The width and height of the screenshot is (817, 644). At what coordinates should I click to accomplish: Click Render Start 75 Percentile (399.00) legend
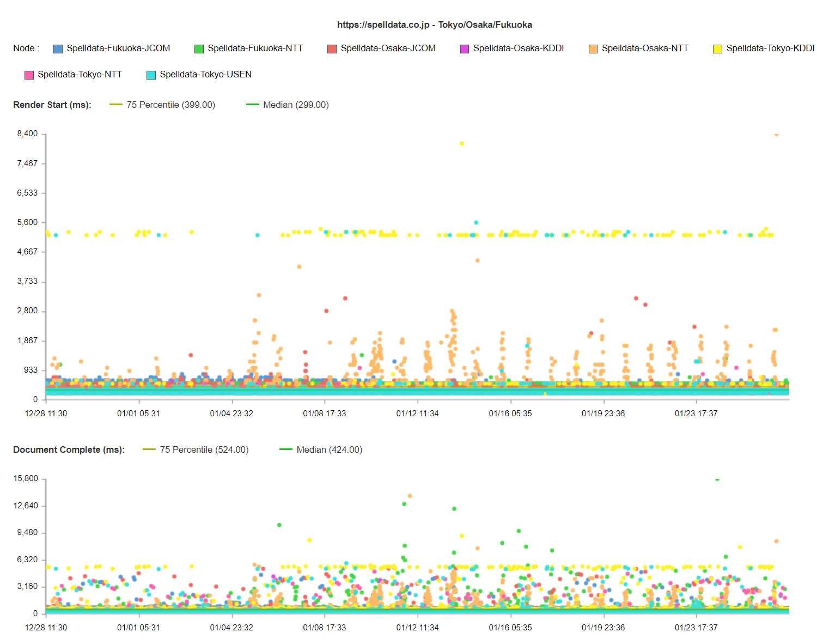click(170, 105)
